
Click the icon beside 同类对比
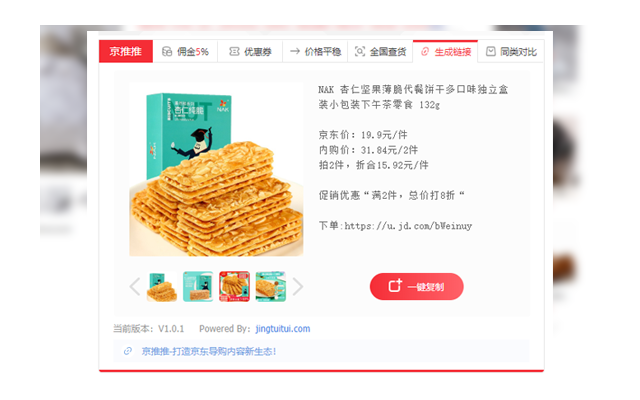point(491,51)
